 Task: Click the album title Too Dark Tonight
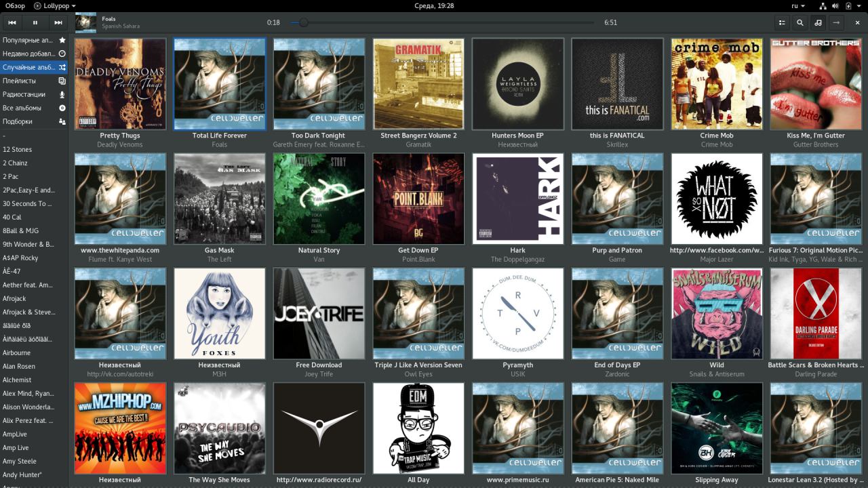tap(319, 136)
